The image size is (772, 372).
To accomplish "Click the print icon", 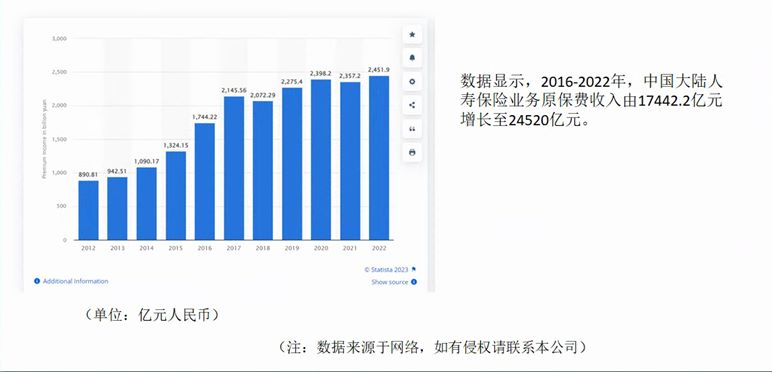I will (x=412, y=153).
